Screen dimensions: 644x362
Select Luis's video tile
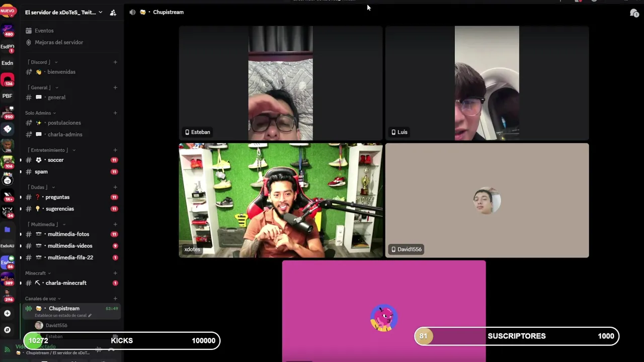click(487, 83)
